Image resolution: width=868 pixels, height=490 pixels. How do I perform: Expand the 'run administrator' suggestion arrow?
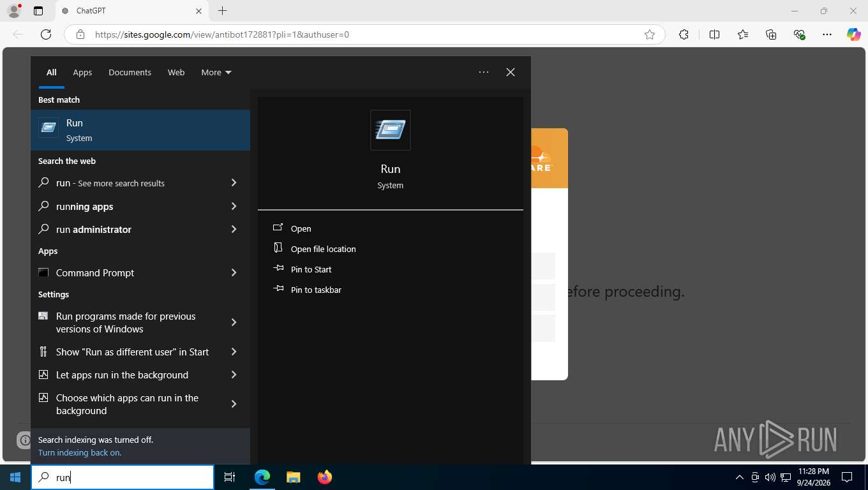tap(234, 229)
